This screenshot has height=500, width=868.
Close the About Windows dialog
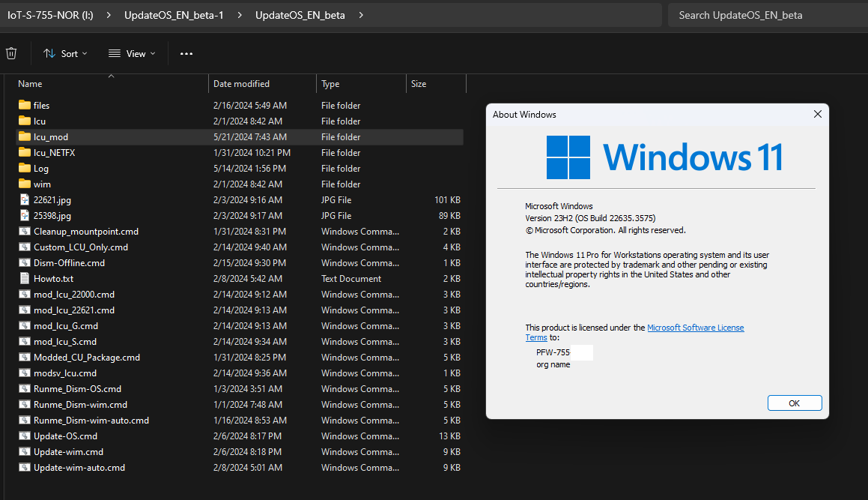pos(818,114)
